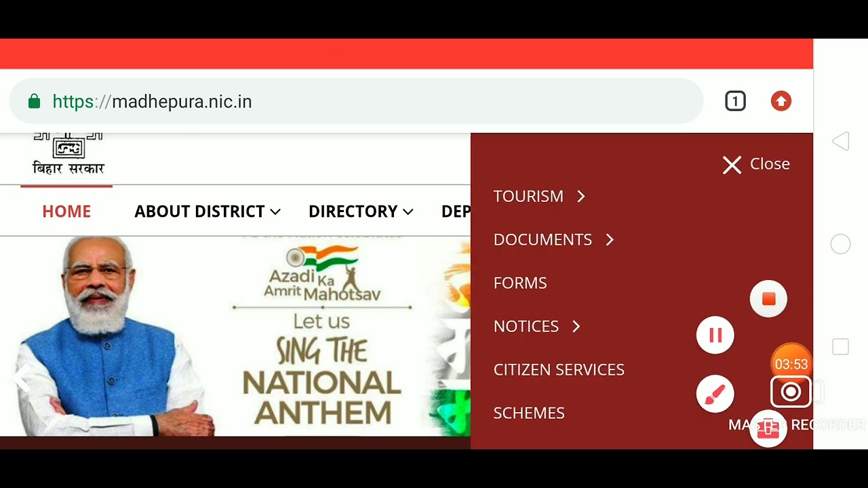Open the partially hidden DEP menu
This screenshot has width=868, height=488.
(456, 211)
